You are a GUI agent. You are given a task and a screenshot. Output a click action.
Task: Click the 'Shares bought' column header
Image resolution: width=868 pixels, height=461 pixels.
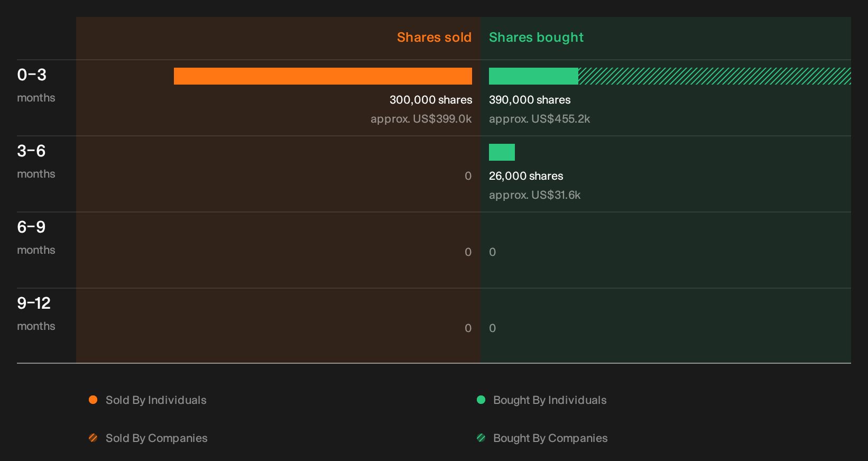[x=536, y=38]
